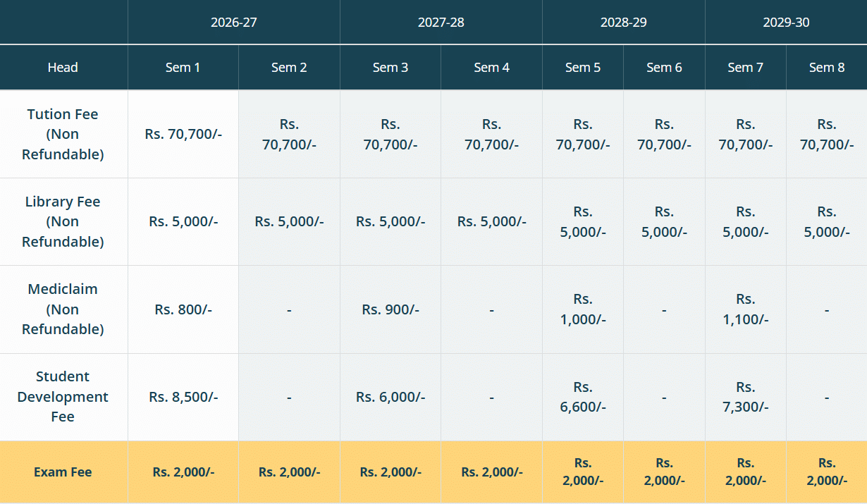Click the 2026-27 year header
Screen dimensions: 867x504
point(233,23)
